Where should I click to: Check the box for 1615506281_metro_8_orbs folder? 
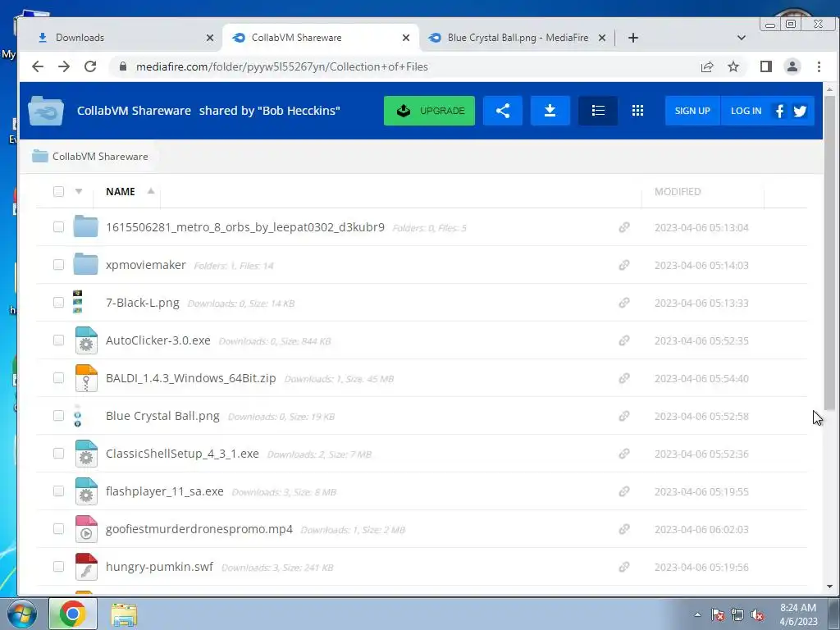coord(58,227)
